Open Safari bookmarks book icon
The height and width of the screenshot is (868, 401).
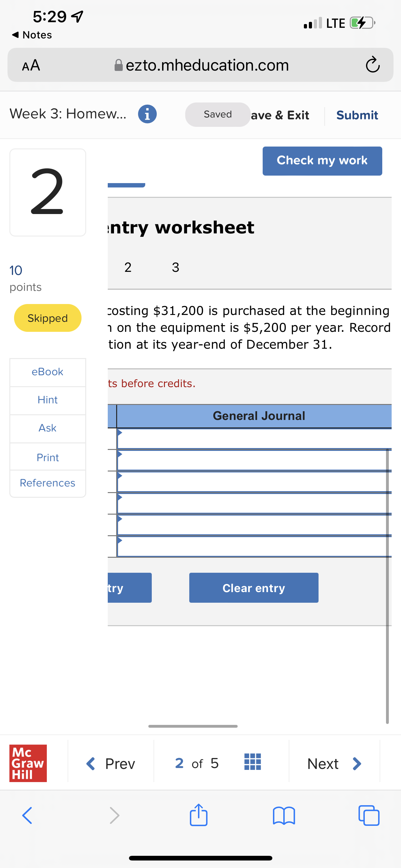[284, 816]
